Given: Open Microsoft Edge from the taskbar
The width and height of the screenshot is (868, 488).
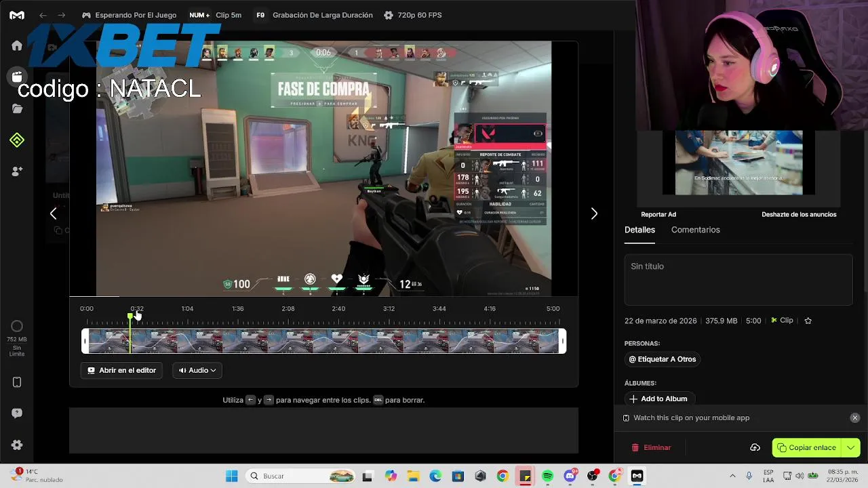Looking at the screenshot, I should click(435, 476).
